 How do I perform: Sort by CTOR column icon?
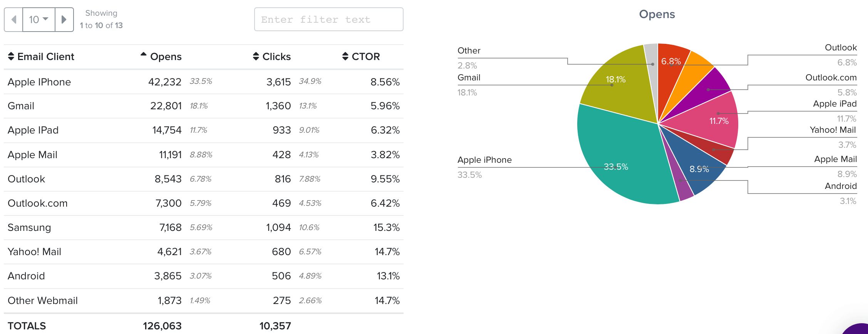click(345, 57)
